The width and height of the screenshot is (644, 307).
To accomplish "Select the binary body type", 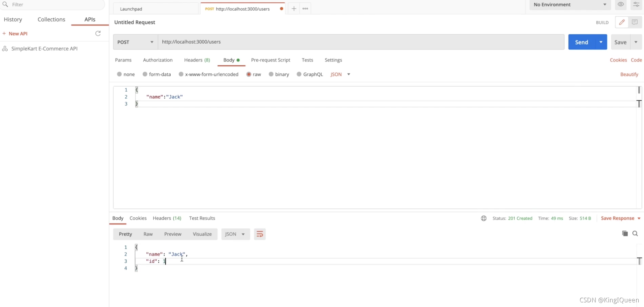I will (279, 74).
